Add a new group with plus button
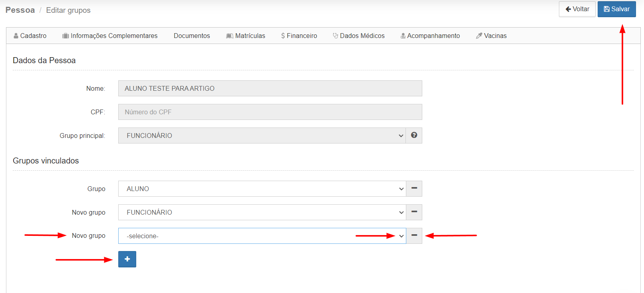 click(127, 259)
